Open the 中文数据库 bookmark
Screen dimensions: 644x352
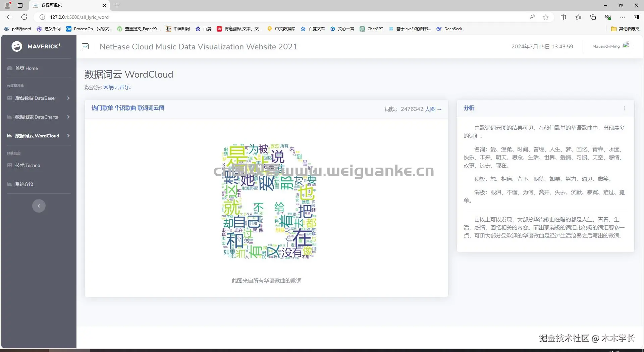click(x=281, y=29)
